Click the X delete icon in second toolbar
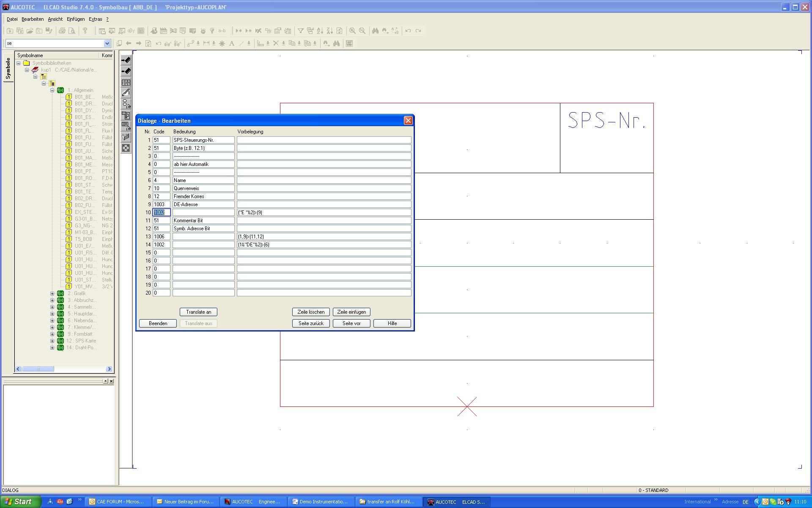Viewport: 812px width, 508px height. [276, 43]
